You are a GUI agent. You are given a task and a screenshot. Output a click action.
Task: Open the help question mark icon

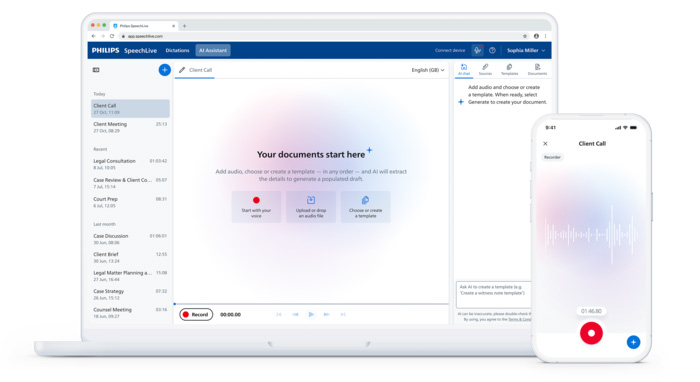(x=492, y=50)
